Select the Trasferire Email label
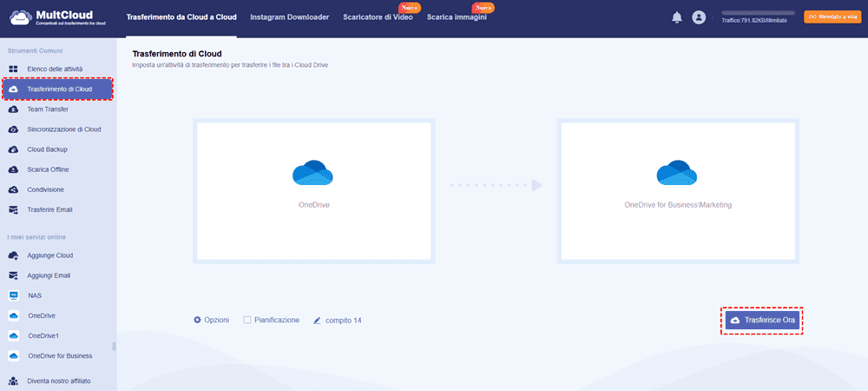 (49, 210)
